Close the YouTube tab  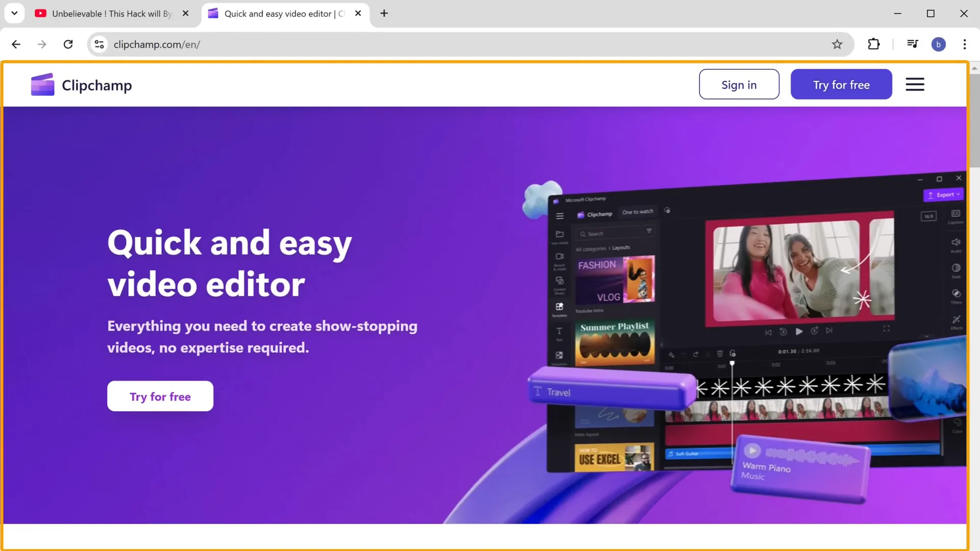[x=186, y=13]
